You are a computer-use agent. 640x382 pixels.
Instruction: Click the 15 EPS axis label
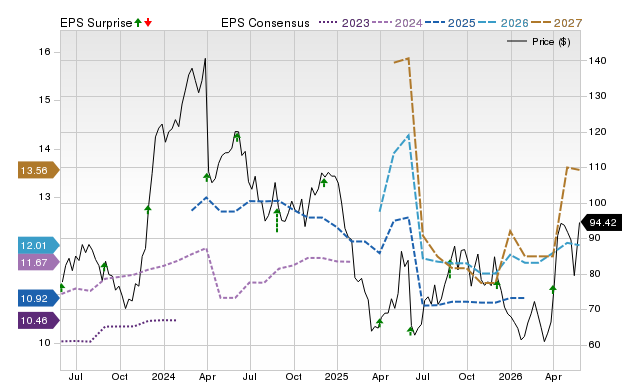[44, 100]
